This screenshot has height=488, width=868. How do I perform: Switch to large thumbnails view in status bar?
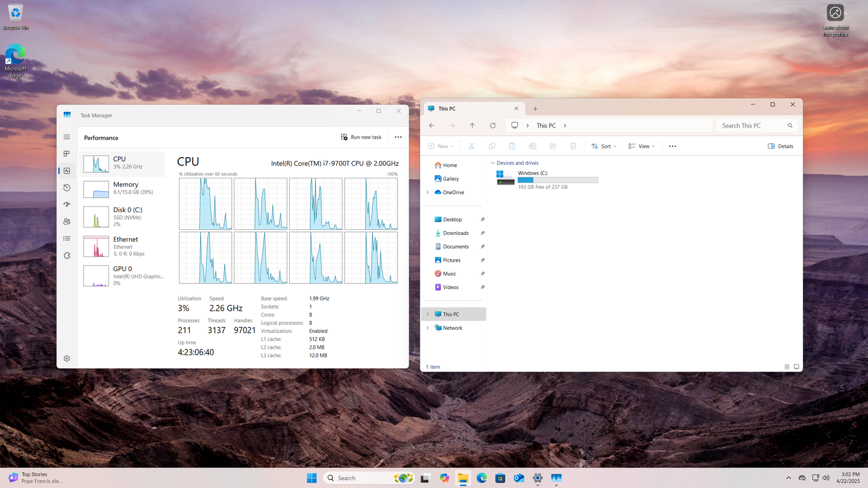[x=796, y=367]
